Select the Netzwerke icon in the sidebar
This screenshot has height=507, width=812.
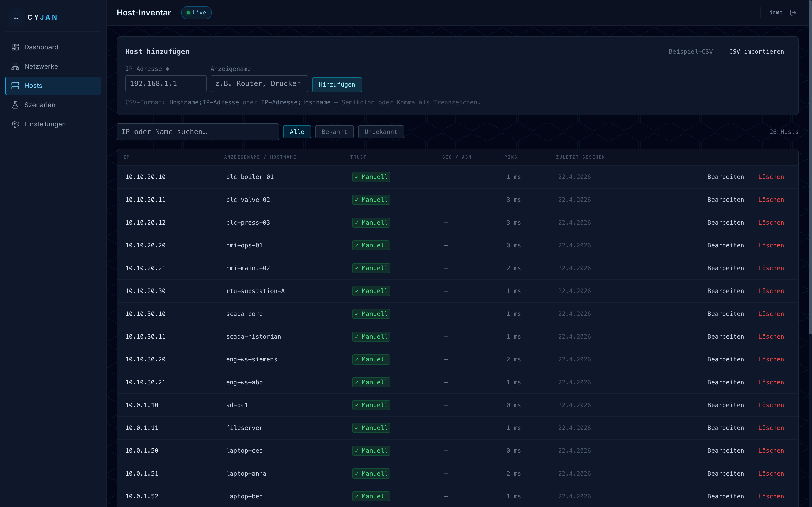click(x=15, y=66)
